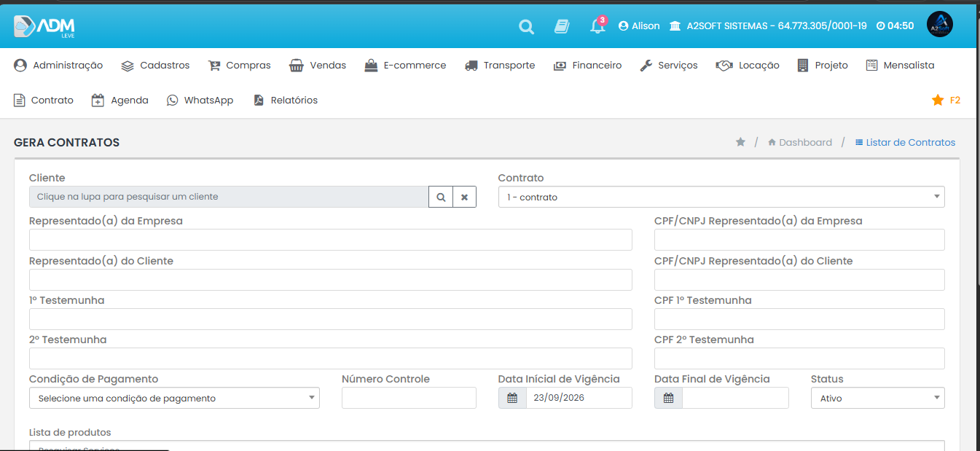The image size is (980, 451).
Task: Click the gray star beside Dashboard breadcrumb
Action: tap(740, 142)
